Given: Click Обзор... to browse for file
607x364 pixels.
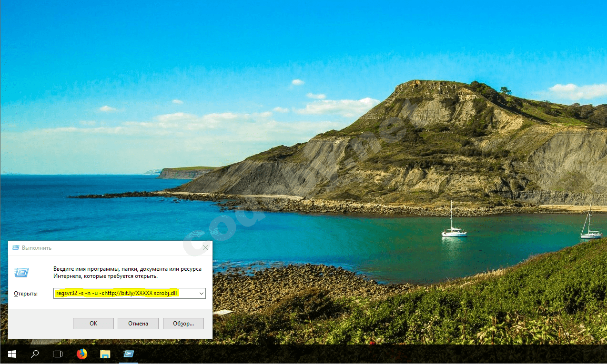Looking at the screenshot, I should pos(183,324).
